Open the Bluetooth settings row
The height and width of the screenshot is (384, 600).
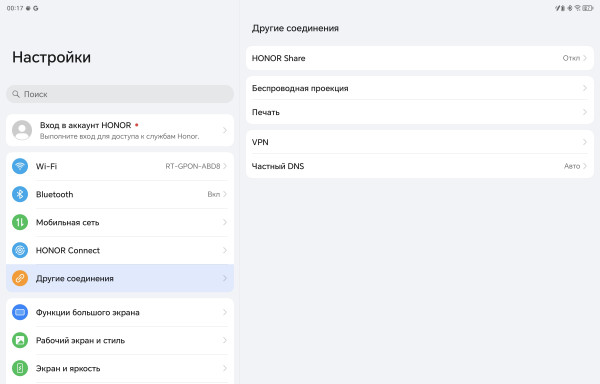pos(120,194)
